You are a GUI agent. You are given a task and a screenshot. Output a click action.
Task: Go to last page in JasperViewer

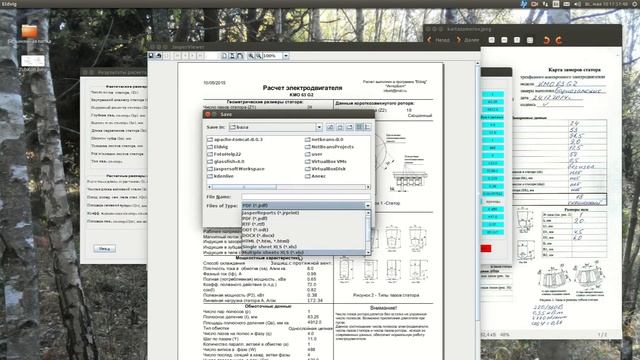click(200, 56)
